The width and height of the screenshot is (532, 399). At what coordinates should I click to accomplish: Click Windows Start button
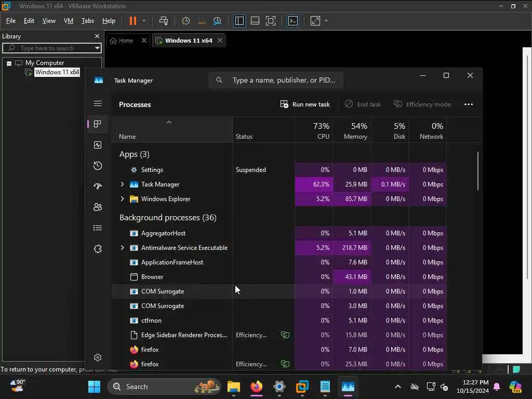pos(95,387)
